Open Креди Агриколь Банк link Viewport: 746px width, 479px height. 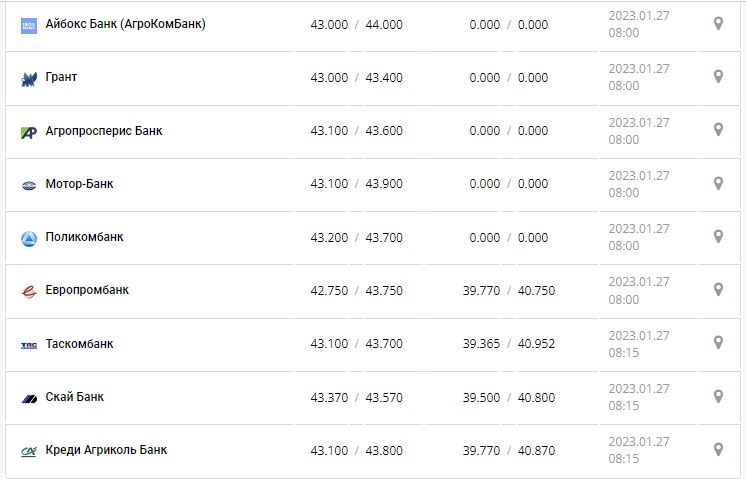pos(106,450)
